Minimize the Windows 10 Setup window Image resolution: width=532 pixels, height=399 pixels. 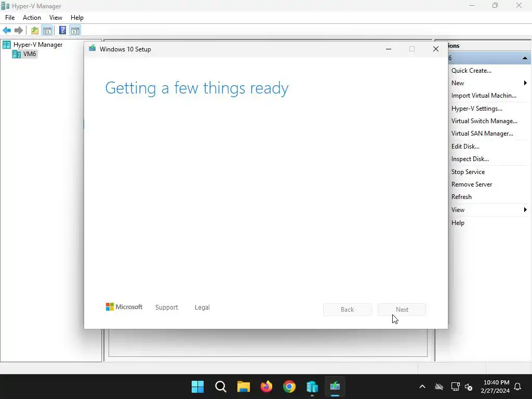(389, 49)
